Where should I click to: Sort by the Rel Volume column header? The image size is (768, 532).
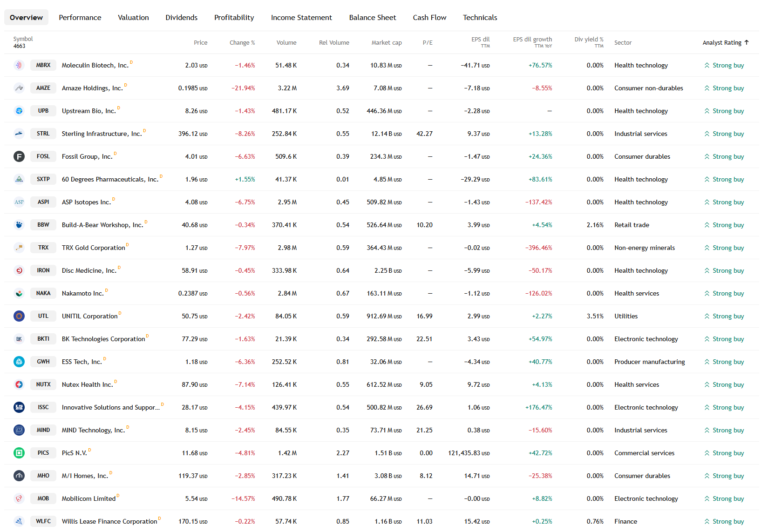[334, 43]
